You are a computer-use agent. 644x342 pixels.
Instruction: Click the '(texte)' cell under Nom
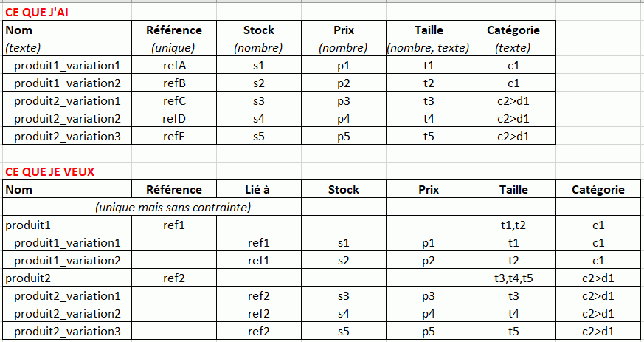pos(67,48)
